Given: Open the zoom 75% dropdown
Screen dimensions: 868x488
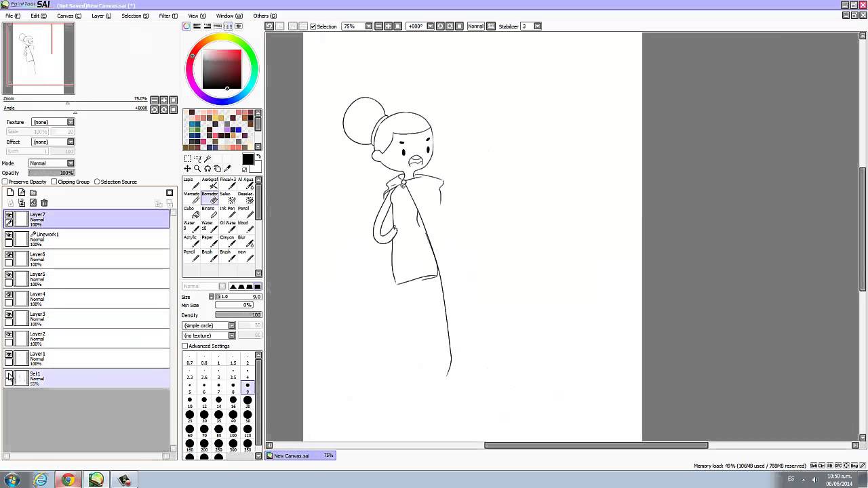Looking at the screenshot, I should 368,26.
